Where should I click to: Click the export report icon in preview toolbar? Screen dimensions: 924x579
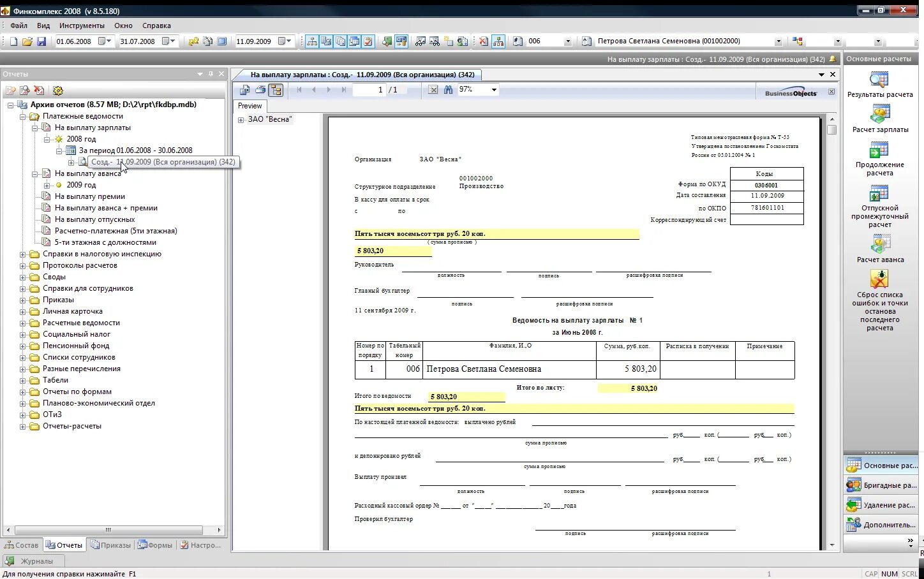[244, 90]
